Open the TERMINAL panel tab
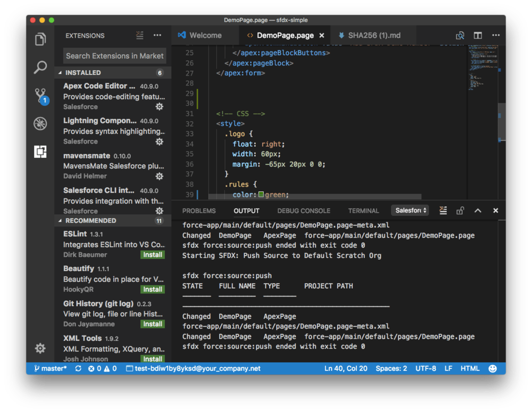 coord(363,211)
